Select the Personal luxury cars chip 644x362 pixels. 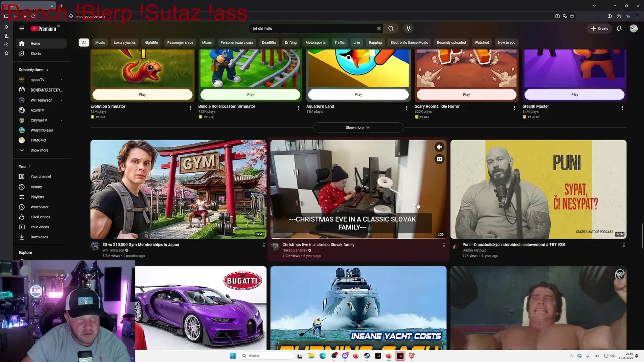click(x=236, y=43)
